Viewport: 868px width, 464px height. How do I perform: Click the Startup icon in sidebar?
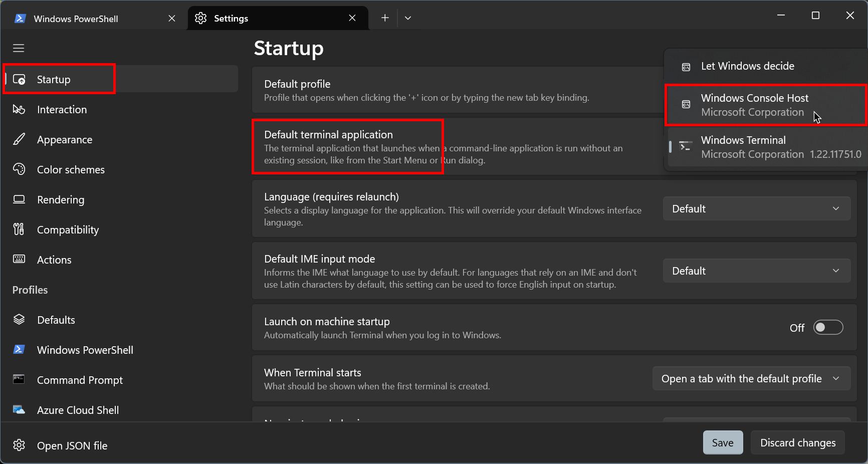coord(19,79)
